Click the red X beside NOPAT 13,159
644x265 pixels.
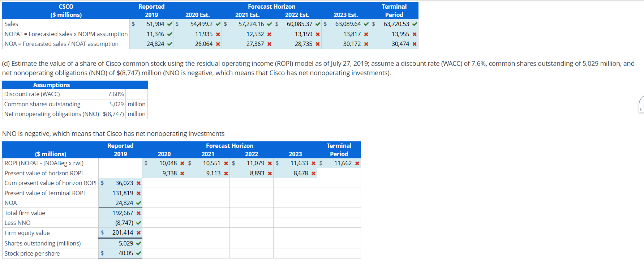coord(318,34)
